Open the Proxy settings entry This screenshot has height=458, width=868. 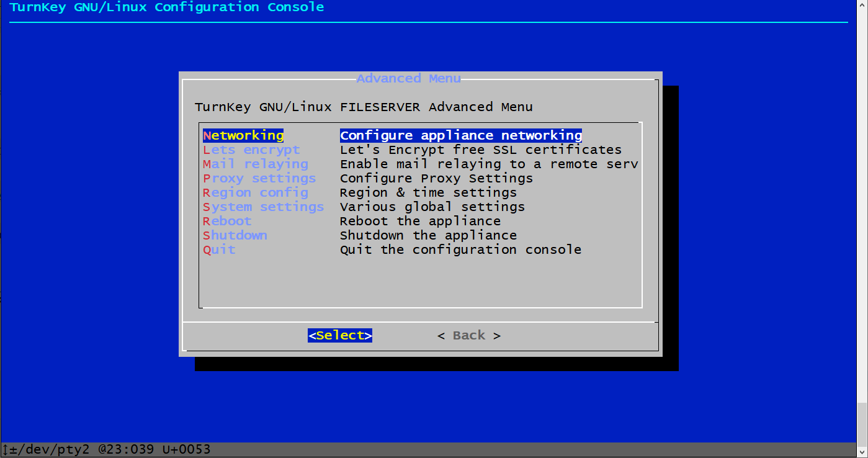pyautogui.click(x=258, y=177)
